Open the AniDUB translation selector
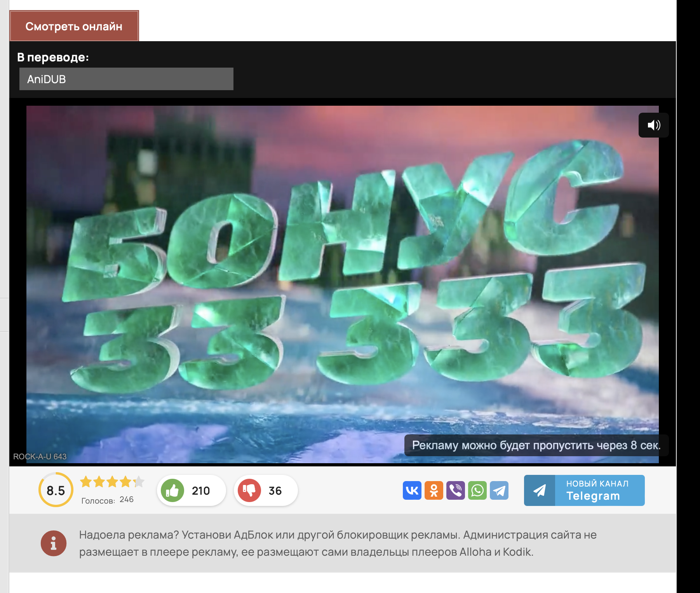The height and width of the screenshot is (593, 700). point(126,79)
